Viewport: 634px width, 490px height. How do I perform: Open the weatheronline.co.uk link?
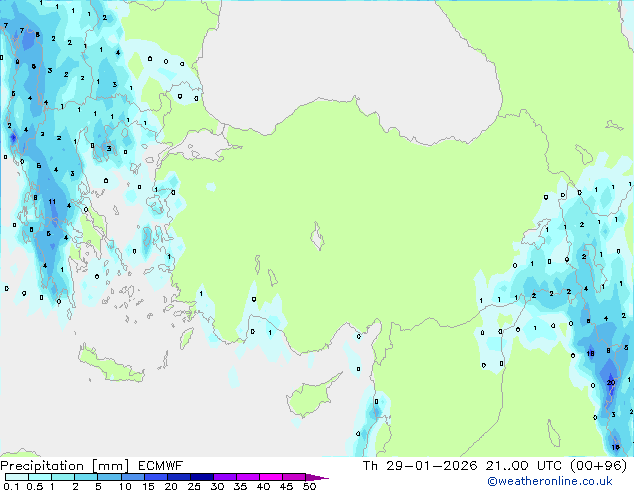tap(550, 481)
